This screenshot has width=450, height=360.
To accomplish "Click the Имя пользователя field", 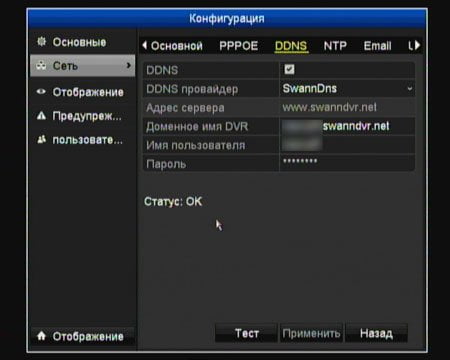I will tap(347, 145).
